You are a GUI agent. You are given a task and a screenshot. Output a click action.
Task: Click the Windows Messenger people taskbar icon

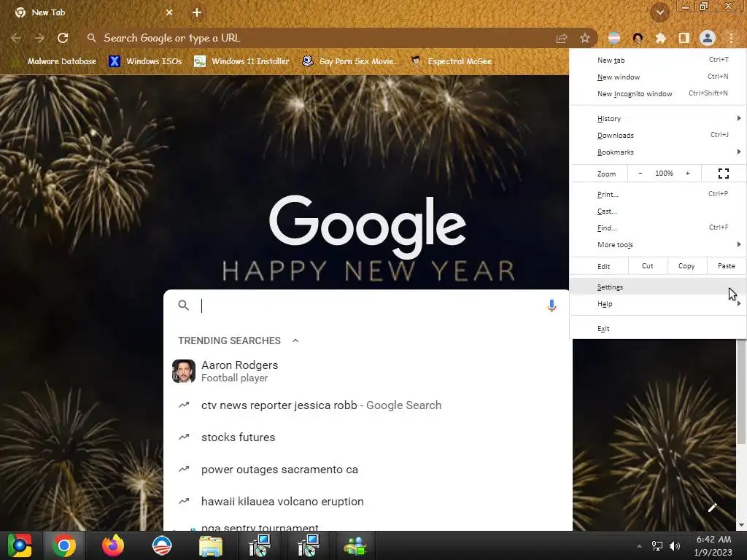[x=355, y=545]
